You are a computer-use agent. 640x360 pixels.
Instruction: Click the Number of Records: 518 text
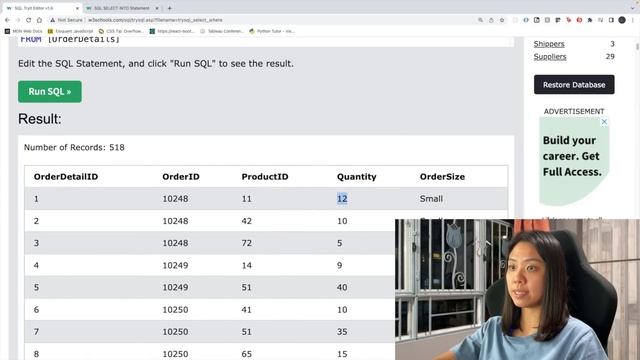click(x=74, y=147)
